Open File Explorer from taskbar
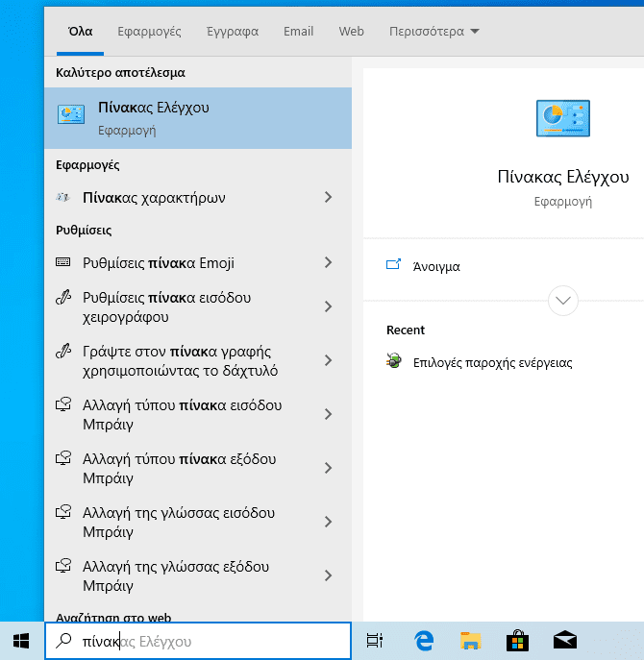This screenshot has height=660, width=644. tap(470, 641)
